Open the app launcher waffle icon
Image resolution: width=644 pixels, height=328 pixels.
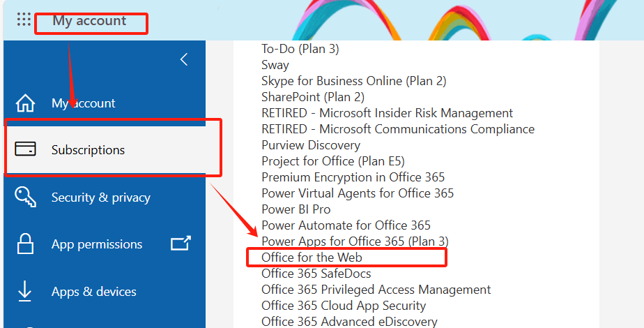(24, 20)
